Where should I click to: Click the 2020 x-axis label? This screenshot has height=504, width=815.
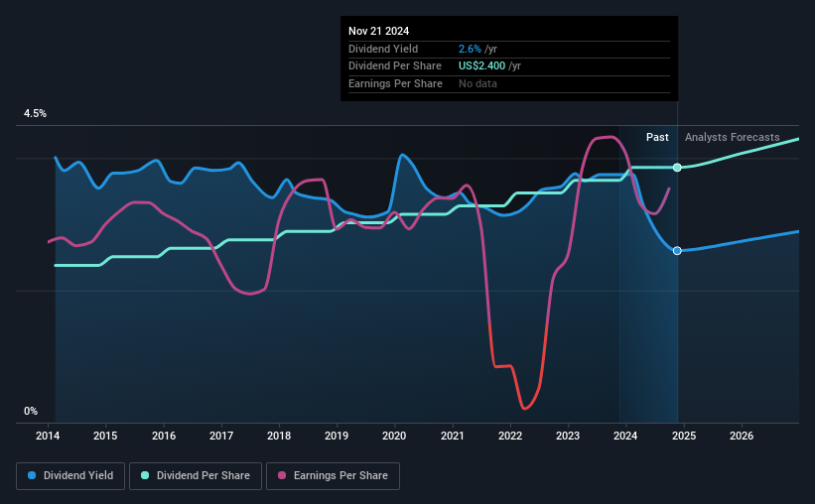coord(394,436)
